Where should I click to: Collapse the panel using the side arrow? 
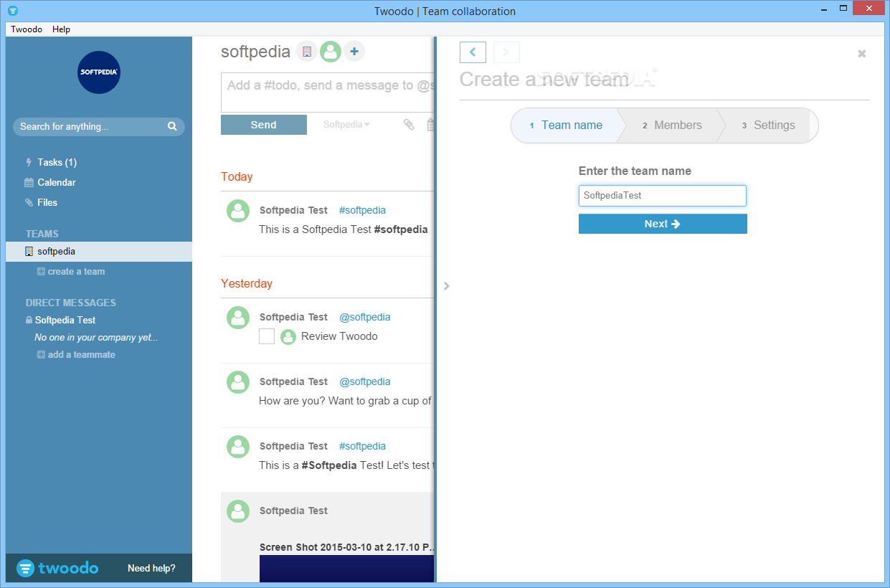pyautogui.click(x=446, y=286)
